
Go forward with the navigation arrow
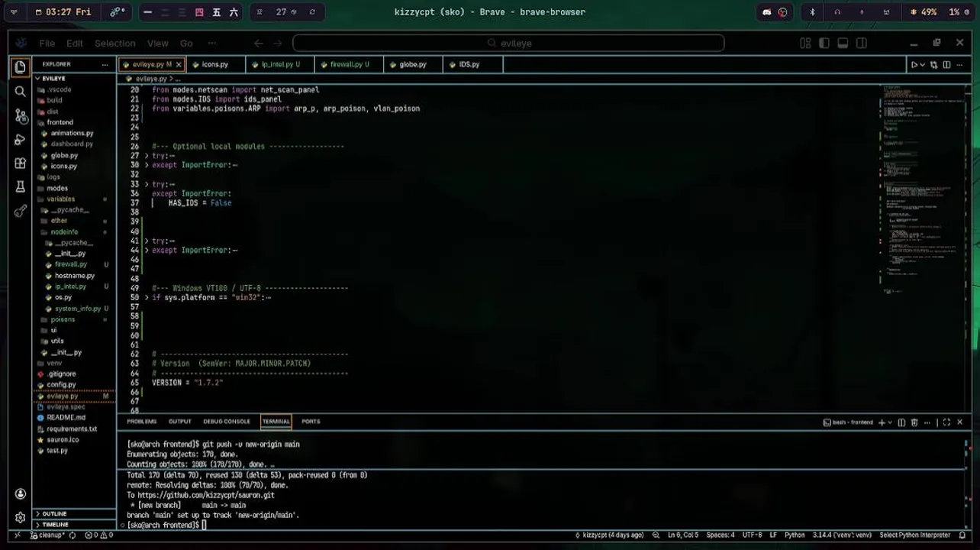(x=277, y=44)
